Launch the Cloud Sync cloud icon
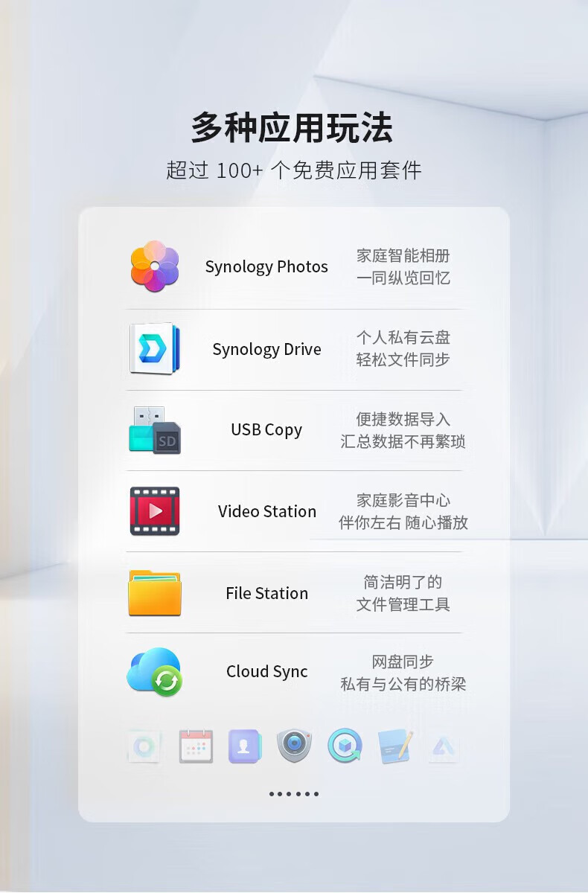The height and width of the screenshot is (893, 588). [155, 671]
